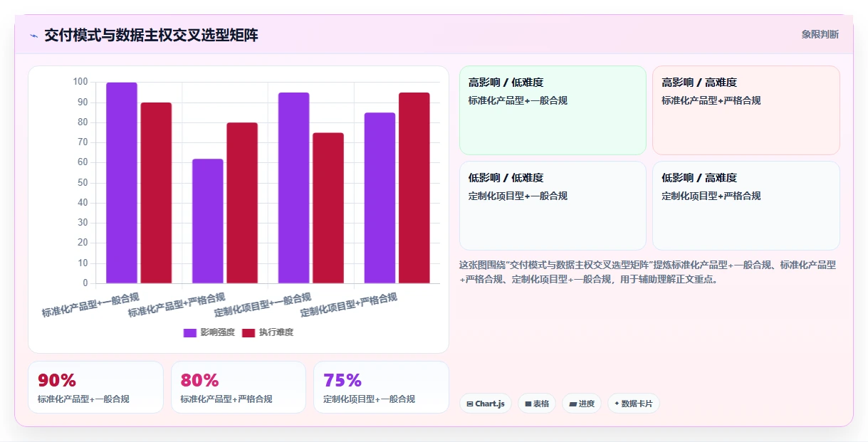Click red bar for 标准化产品型+一般合规

pyautogui.click(x=156, y=193)
